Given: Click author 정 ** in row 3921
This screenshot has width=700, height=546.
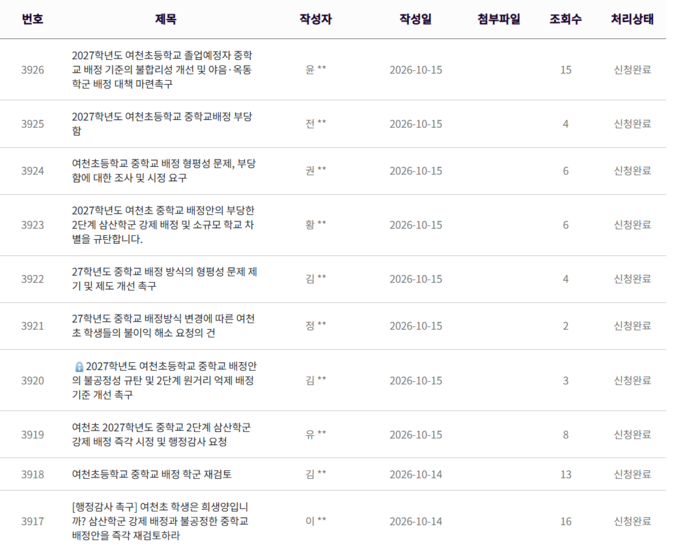Looking at the screenshot, I should 316,325.
